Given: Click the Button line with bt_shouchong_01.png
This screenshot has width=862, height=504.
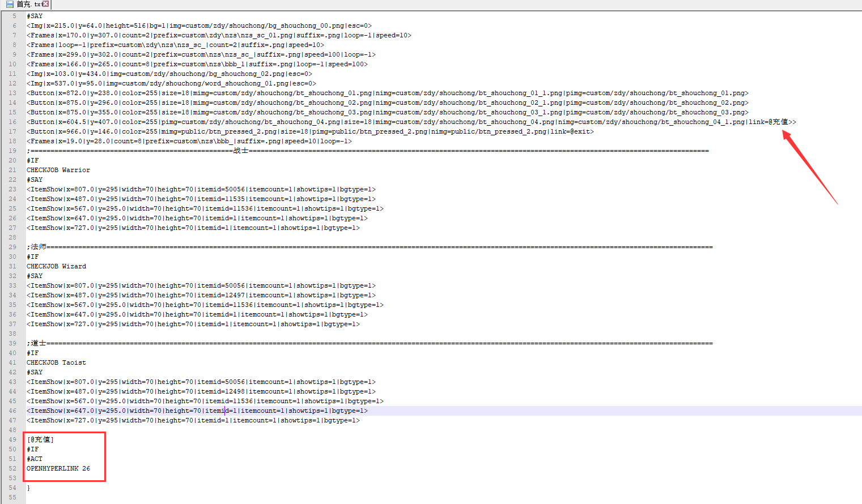Looking at the screenshot, I should coord(388,93).
